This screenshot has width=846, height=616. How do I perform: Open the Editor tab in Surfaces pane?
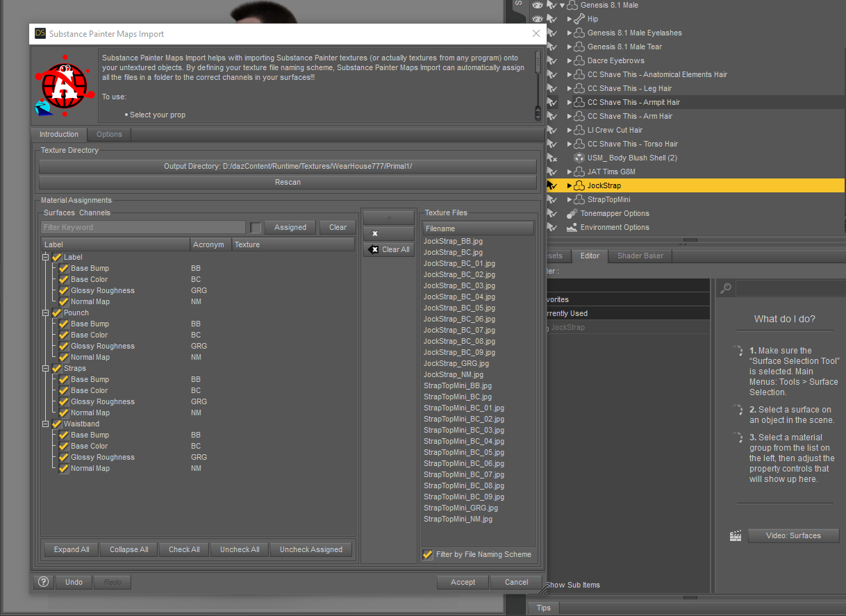(590, 256)
